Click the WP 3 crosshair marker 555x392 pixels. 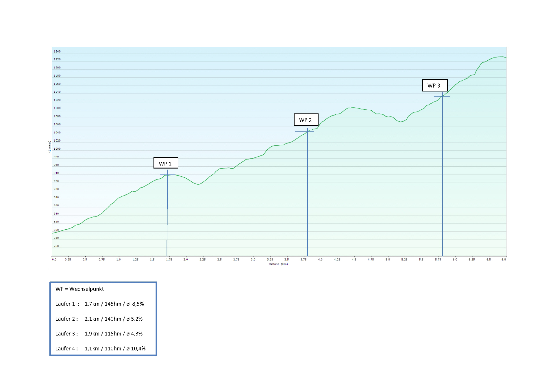coord(442,96)
